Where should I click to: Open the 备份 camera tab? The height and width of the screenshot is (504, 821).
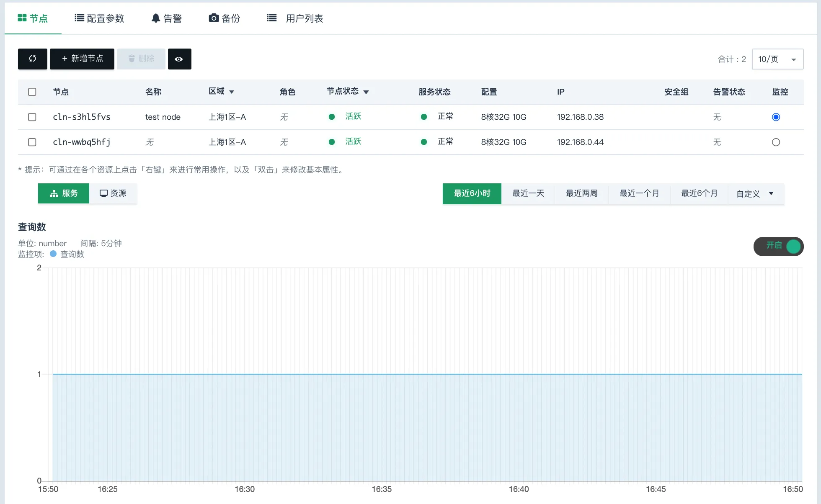tap(225, 18)
